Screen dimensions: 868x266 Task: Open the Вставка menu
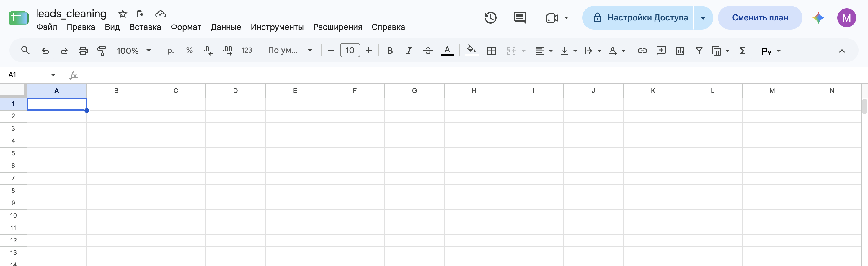[145, 27]
